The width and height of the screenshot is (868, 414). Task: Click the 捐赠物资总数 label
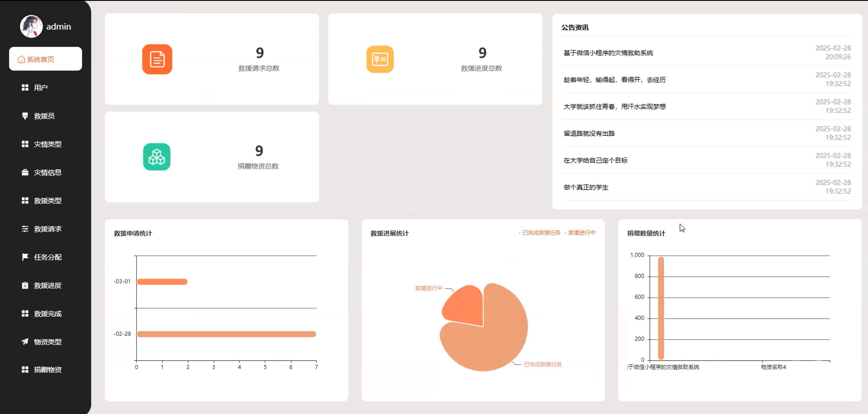pyautogui.click(x=258, y=166)
